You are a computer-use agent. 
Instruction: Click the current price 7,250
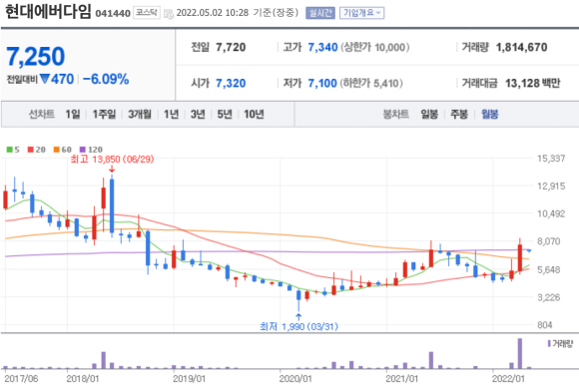[36, 57]
